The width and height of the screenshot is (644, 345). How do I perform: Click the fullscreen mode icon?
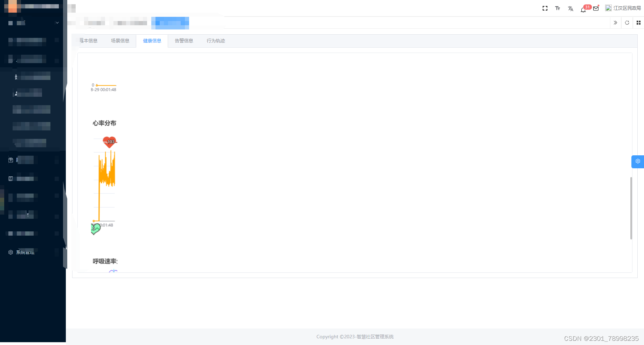[x=545, y=8]
